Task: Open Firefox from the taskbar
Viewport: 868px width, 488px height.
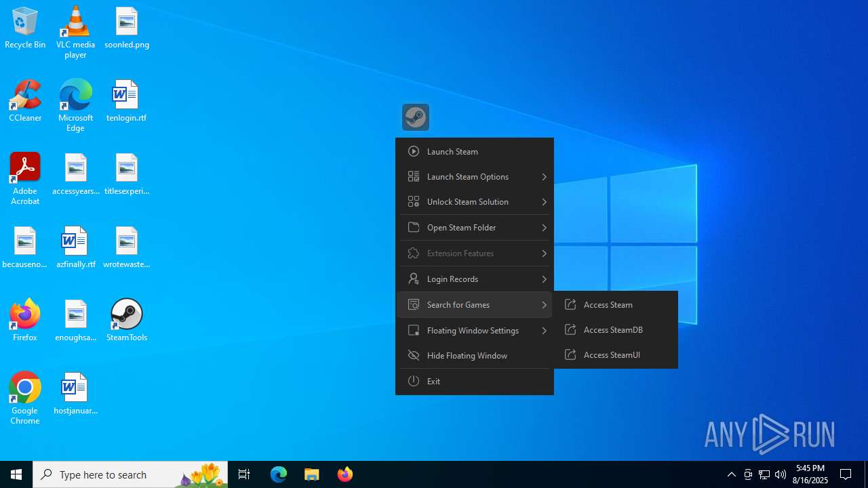Action: [345, 474]
